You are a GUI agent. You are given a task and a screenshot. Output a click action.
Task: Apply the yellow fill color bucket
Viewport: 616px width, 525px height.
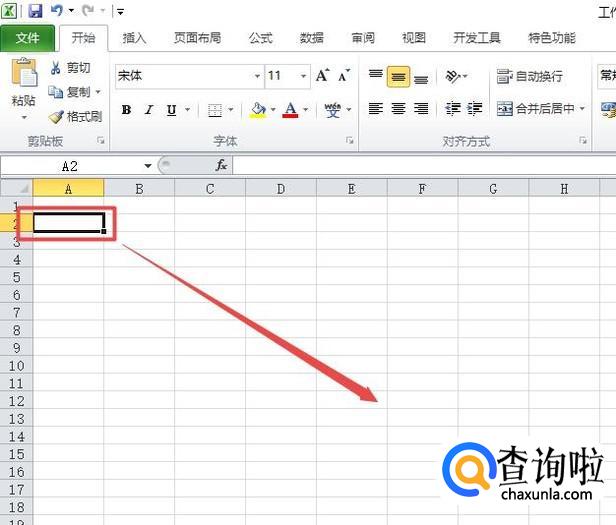click(258, 110)
